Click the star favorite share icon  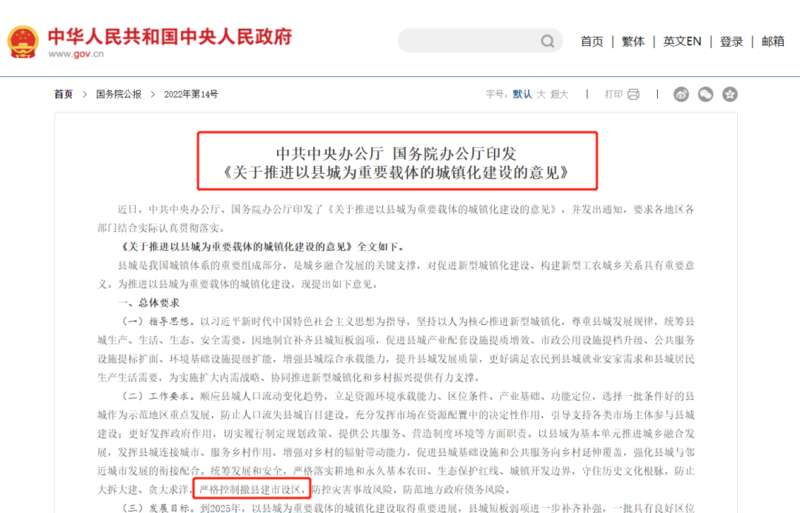(x=730, y=94)
